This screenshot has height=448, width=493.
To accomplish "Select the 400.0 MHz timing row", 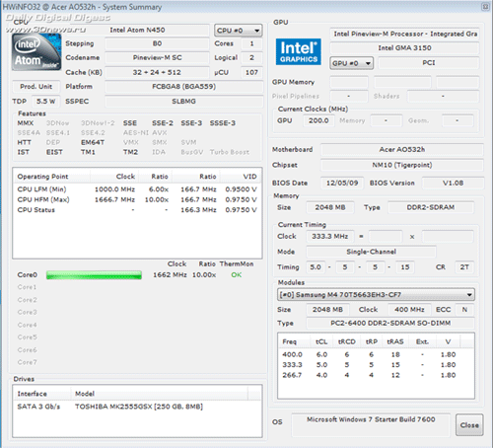I will click(x=376, y=354).
